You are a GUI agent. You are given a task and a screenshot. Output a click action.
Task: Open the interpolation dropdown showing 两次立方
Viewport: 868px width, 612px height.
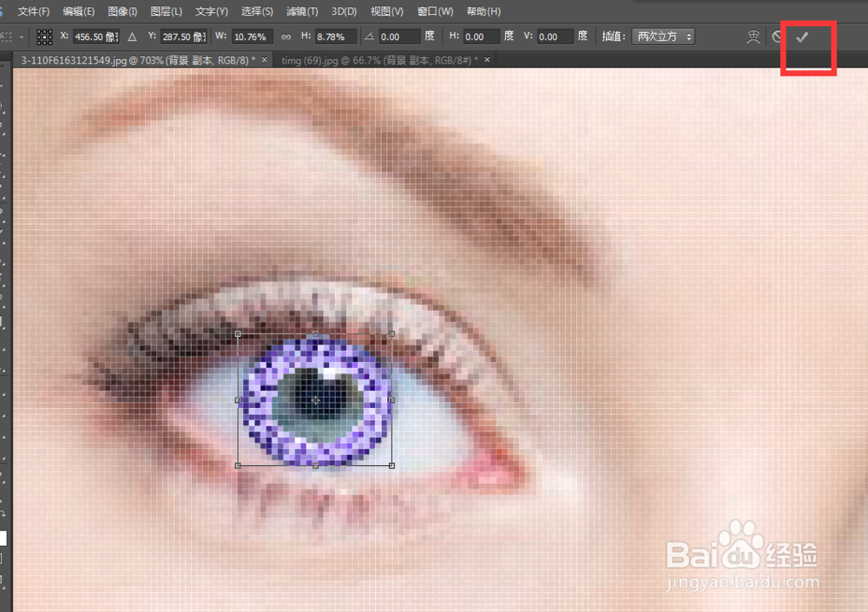point(663,36)
